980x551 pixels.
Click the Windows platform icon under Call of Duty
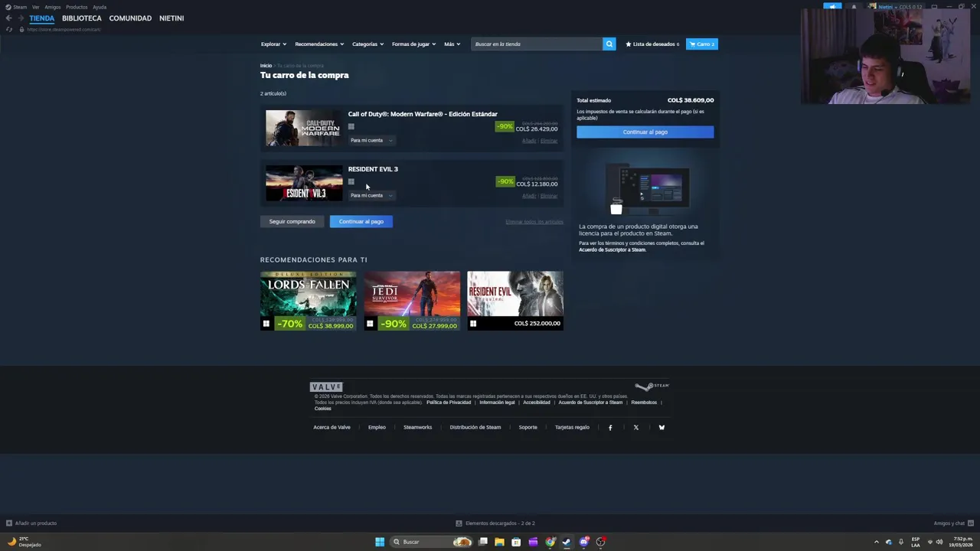point(351,127)
